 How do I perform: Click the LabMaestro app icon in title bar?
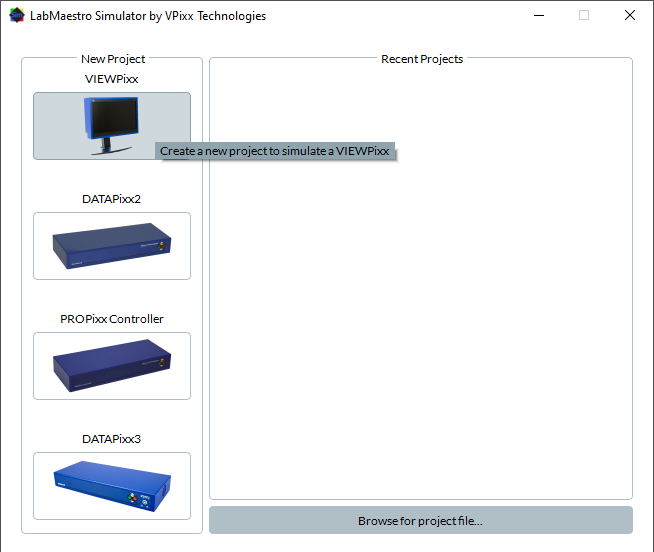click(16, 16)
